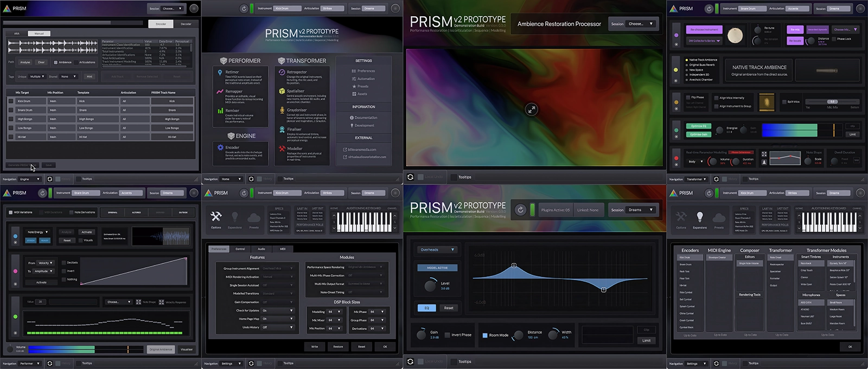Screen dimensions: 868x369
Task: Open the Modelling block size dropdown
Action: pos(334,312)
